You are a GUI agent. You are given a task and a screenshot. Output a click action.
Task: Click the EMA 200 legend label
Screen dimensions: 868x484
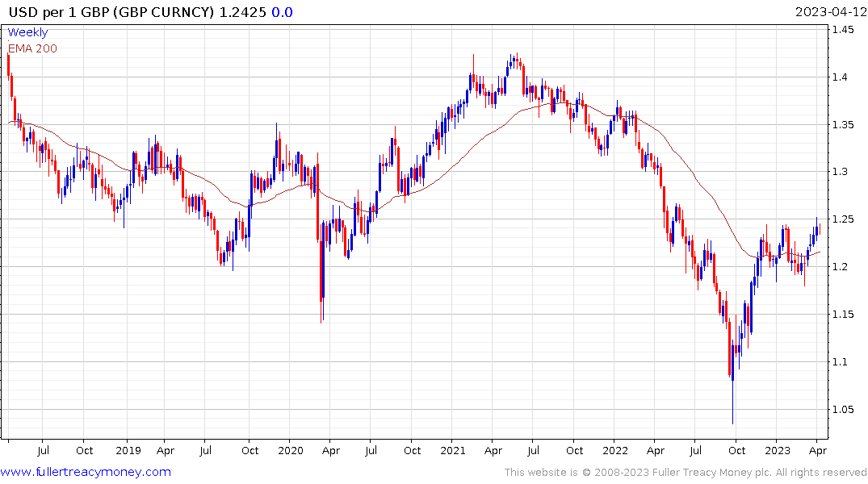coord(32,48)
